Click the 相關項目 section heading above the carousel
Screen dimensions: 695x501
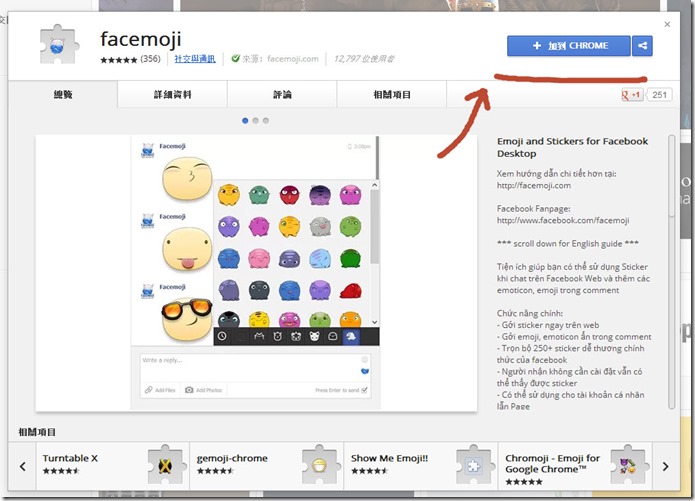click(x=37, y=432)
